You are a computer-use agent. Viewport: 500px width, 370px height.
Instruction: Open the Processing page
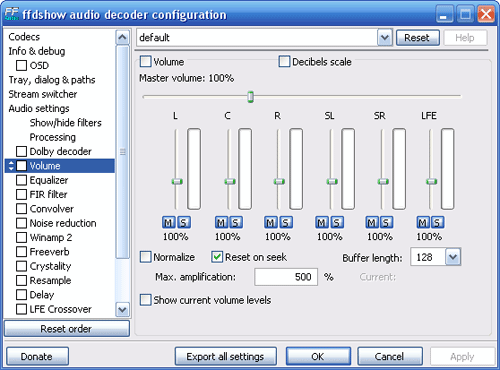pyautogui.click(x=53, y=137)
